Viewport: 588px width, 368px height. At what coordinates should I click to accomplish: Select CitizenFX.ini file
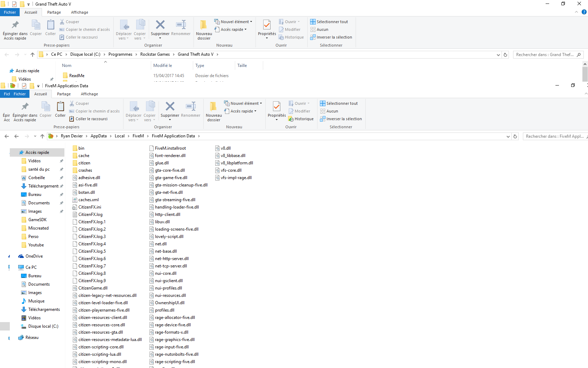[87, 207]
